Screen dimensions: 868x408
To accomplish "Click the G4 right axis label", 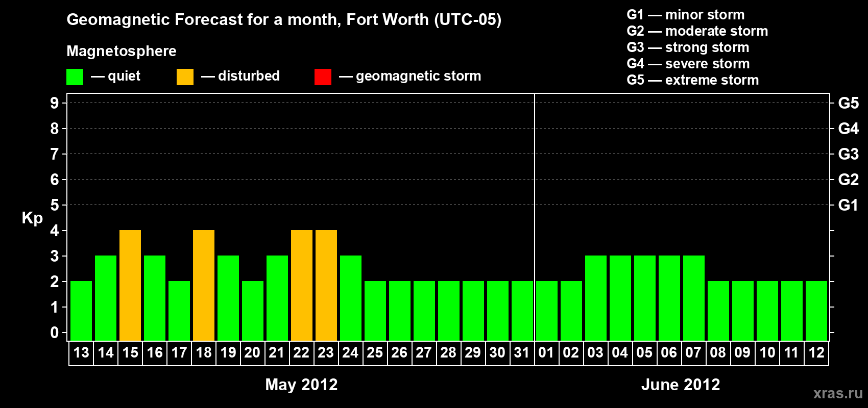I will coord(849,129).
